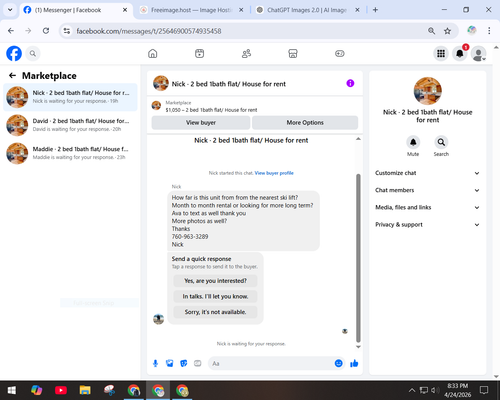Viewport: 500px width, 400px height.
Task: Click Nick's large listing thumbnail in right panel
Action: (x=428, y=91)
